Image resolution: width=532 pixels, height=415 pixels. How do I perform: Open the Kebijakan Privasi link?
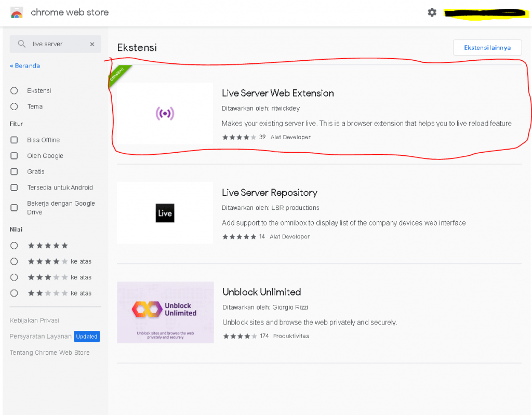34,320
